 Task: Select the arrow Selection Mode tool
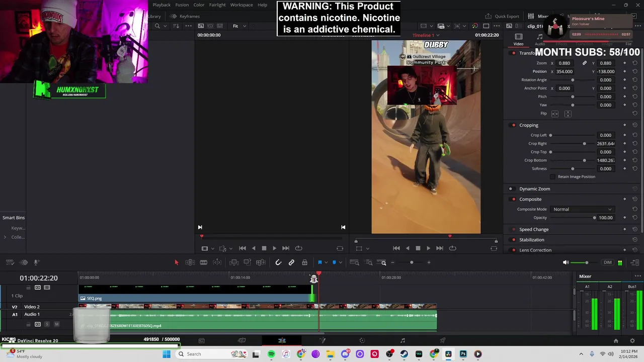[176, 262]
